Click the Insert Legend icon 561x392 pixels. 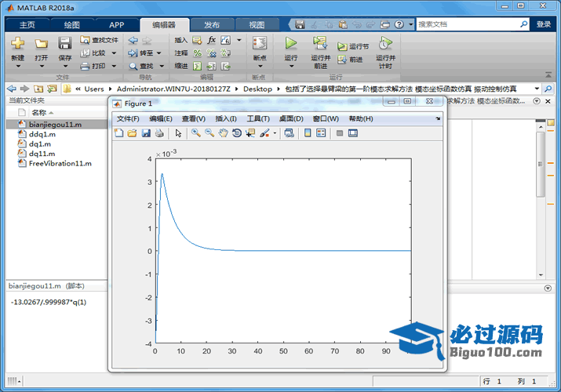pyautogui.click(x=321, y=133)
